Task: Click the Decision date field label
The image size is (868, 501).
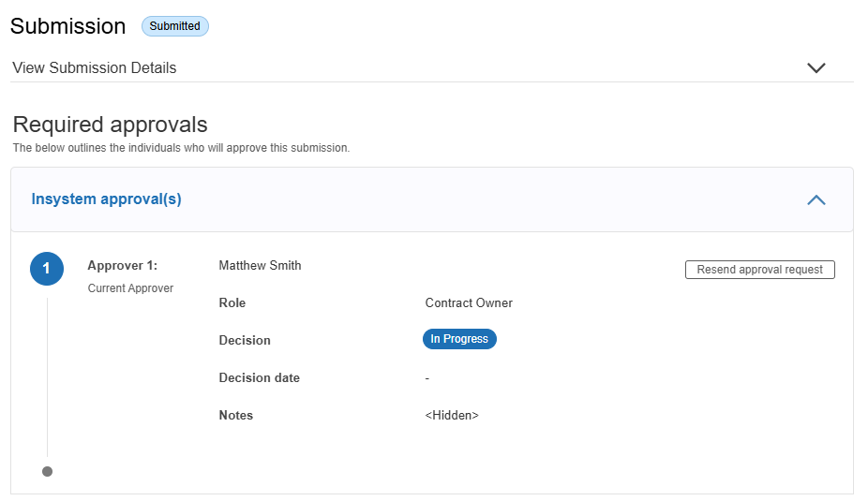Action: (x=260, y=377)
